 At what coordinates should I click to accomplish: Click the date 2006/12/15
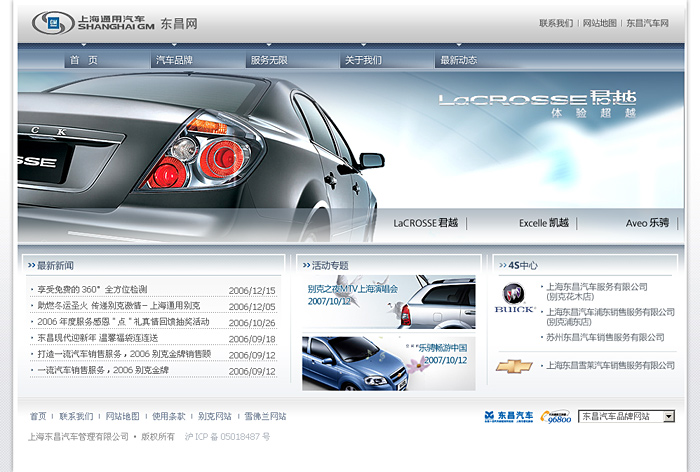point(252,291)
